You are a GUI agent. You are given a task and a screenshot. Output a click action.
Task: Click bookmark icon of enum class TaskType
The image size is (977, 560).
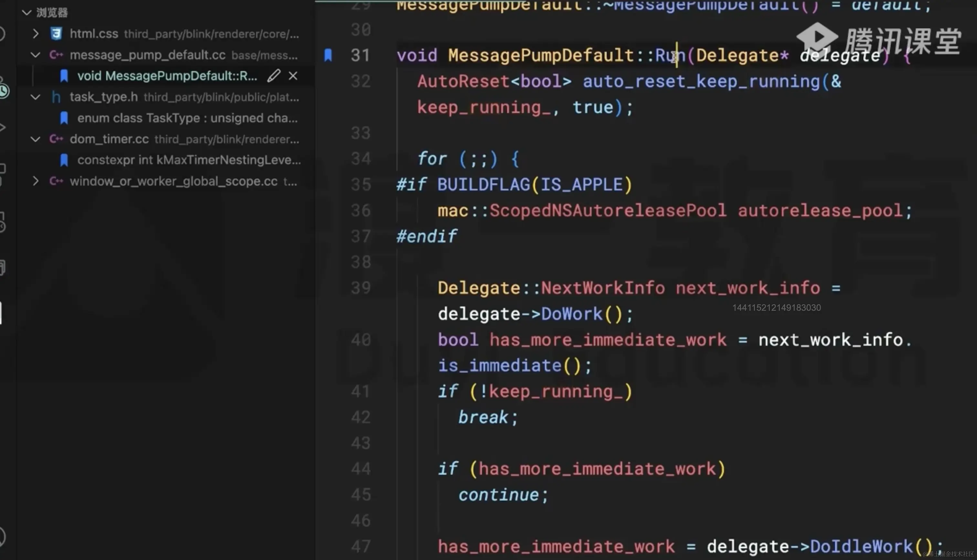coord(64,118)
